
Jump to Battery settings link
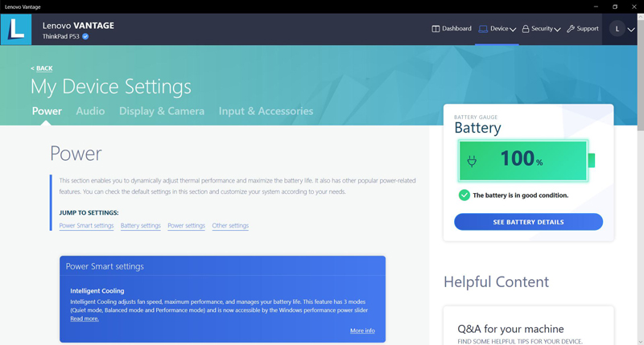(140, 226)
